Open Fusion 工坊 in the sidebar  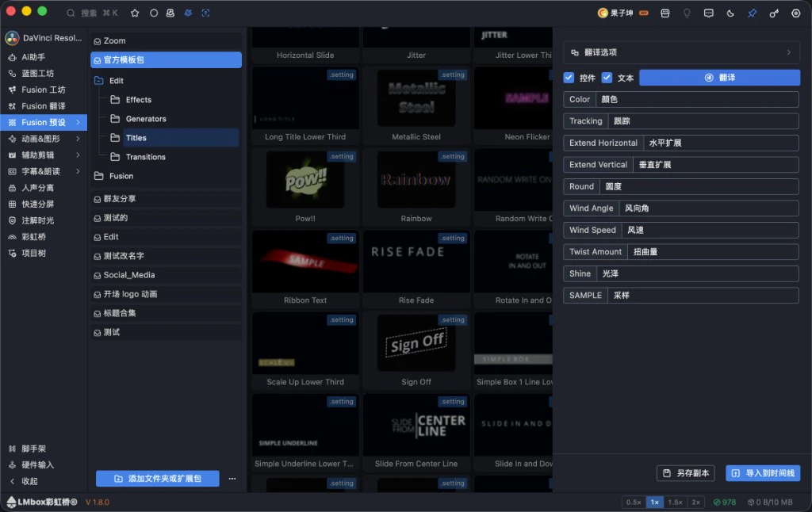[44, 90]
